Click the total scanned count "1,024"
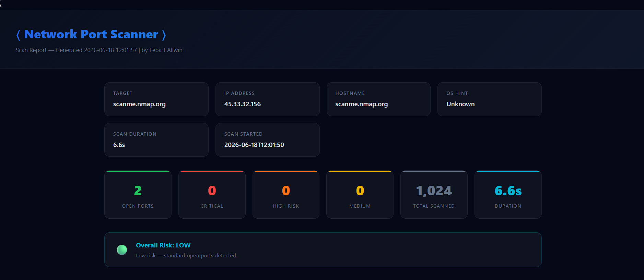The image size is (644, 280). click(x=434, y=191)
